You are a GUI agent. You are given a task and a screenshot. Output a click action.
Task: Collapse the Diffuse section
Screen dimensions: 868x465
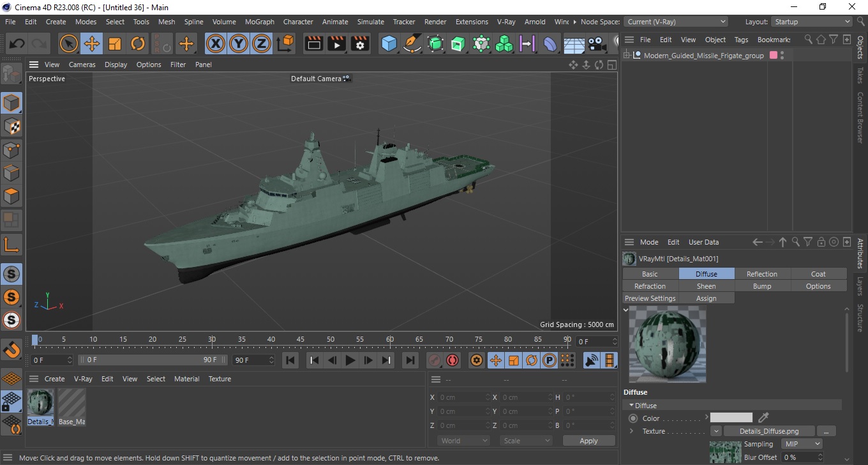tap(632, 406)
